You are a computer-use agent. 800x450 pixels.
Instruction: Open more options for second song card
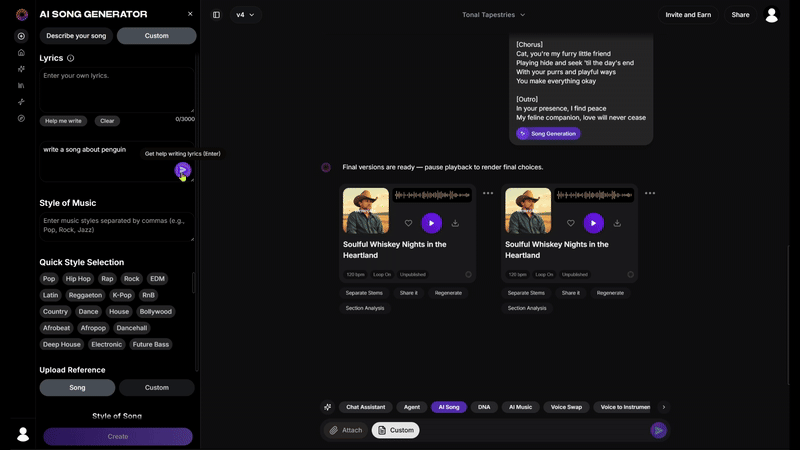pyautogui.click(x=649, y=193)
